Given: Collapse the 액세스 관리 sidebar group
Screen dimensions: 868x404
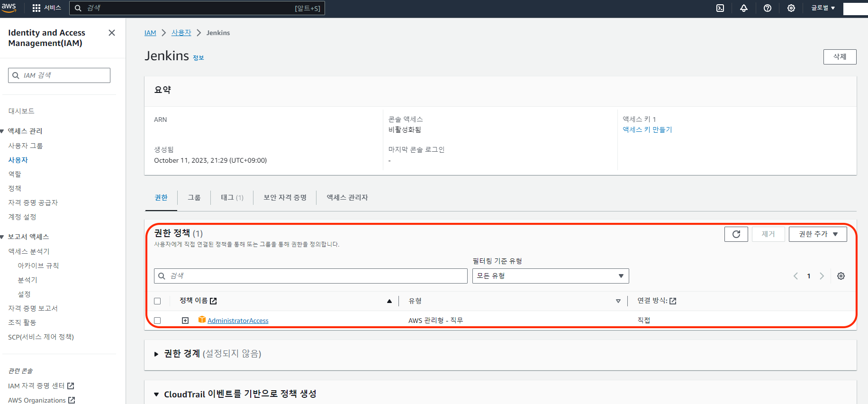Looking at the screenshot, I should click(x=2, y=131).
